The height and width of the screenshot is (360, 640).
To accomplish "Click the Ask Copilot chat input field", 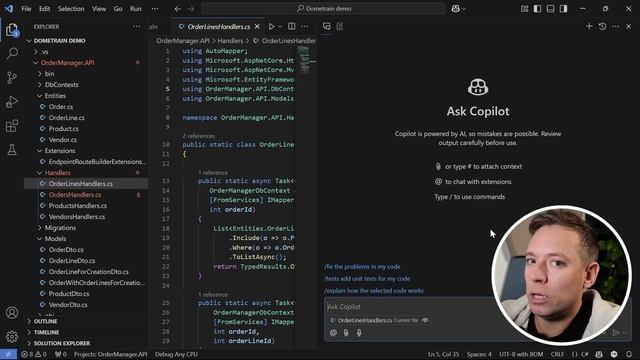I will coord(408,307).
